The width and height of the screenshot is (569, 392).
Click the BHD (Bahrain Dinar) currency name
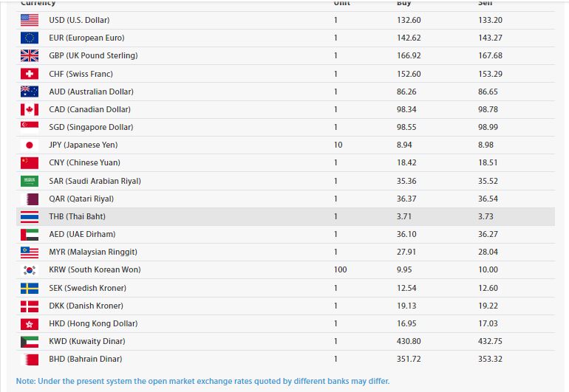(85, 359)
